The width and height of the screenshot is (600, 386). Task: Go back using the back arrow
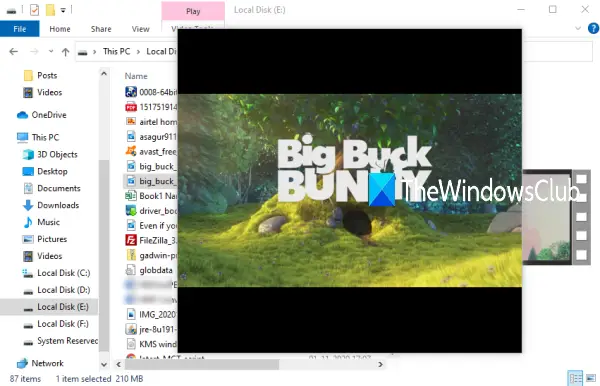pyautogui.click(x=14, y=51)
